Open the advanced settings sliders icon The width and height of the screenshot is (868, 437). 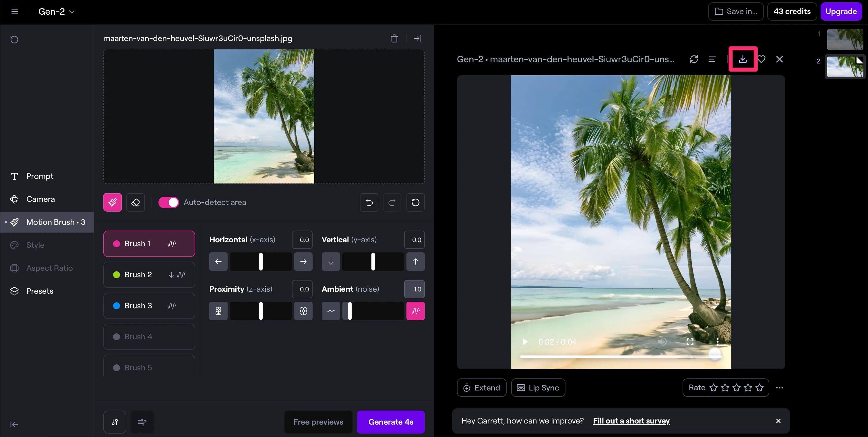(x=115, y=422)
